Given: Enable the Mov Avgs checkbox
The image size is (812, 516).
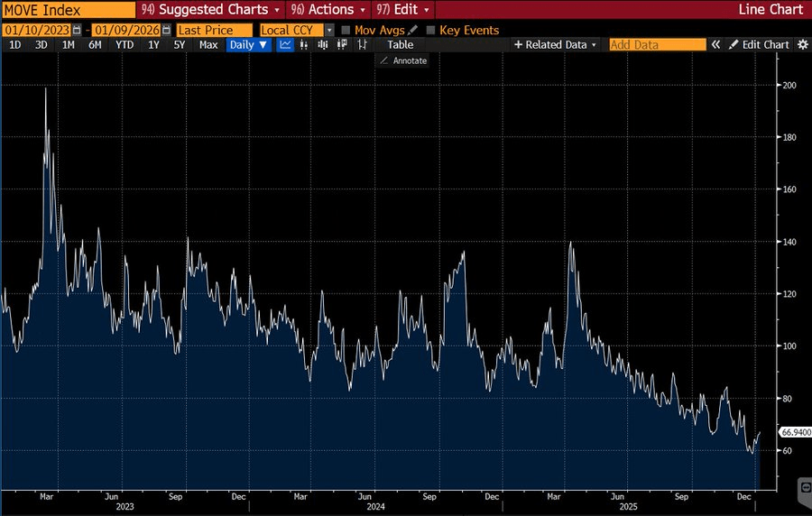Looking at the screenshot, I should coord(346,30).
